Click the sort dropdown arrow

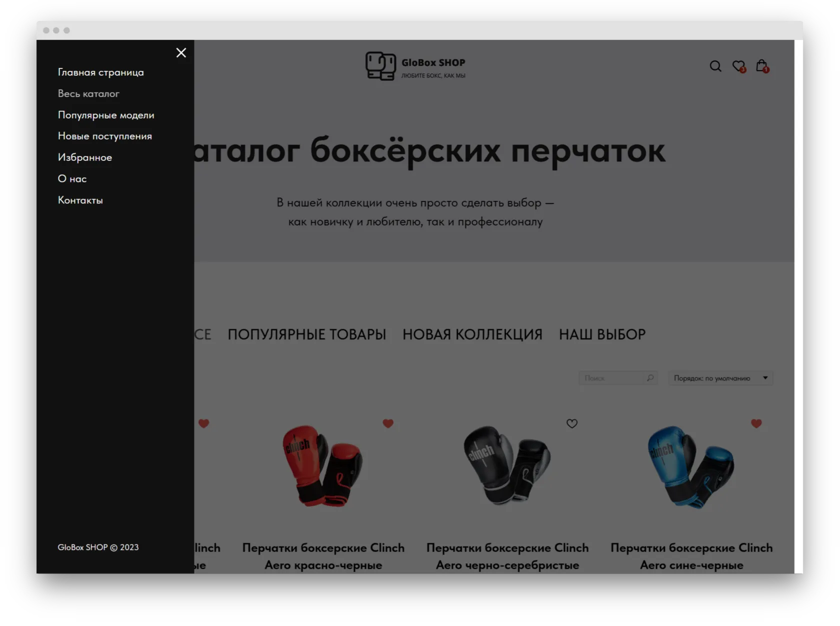(764, 378)
